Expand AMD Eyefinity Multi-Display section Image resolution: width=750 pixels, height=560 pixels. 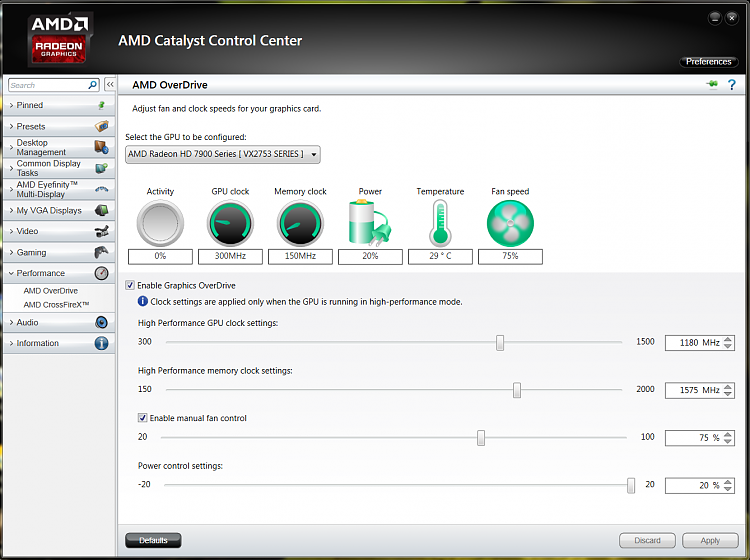[59, 189]
